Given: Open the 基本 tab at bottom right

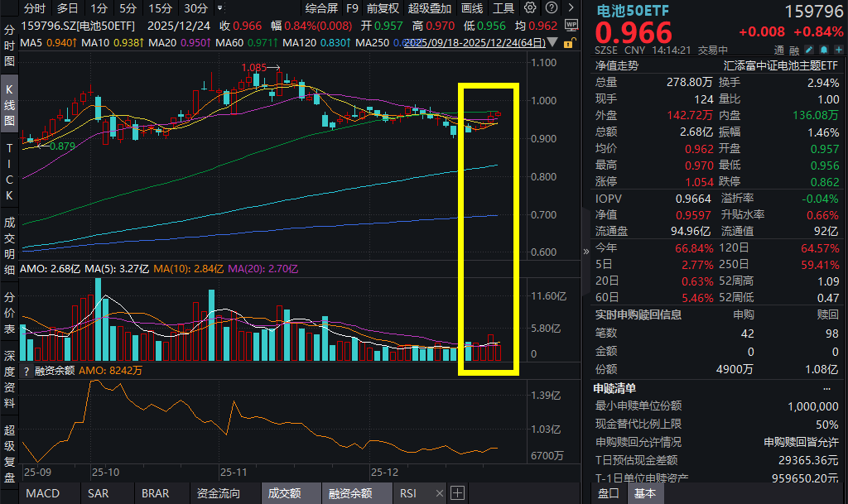Looking at the screenshot, I should [x=647, y=493].
